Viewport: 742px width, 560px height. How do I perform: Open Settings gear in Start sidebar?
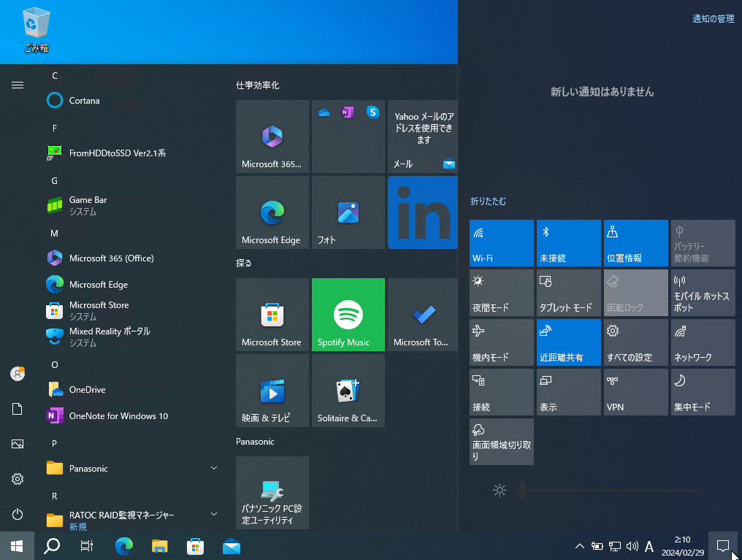coord(18,479)
